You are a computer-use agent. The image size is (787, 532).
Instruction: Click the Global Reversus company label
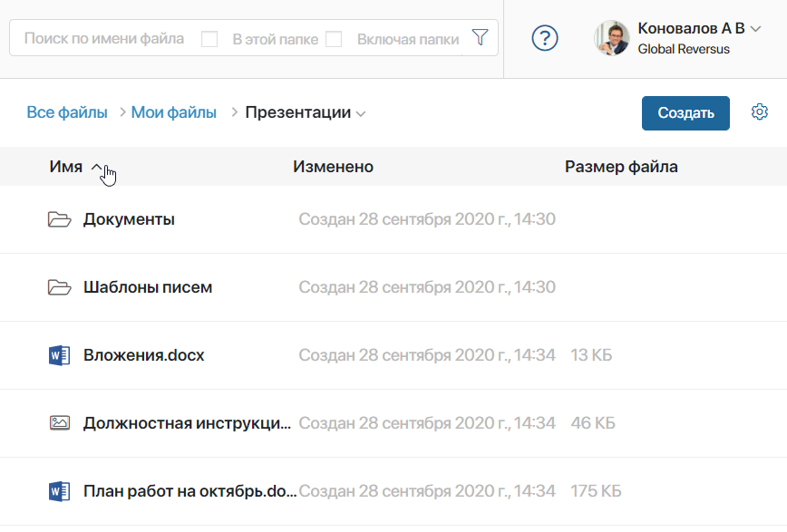[684, 49]
